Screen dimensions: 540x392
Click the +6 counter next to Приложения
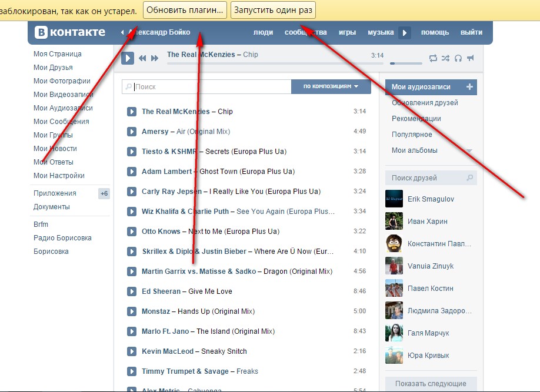point(104,193)
